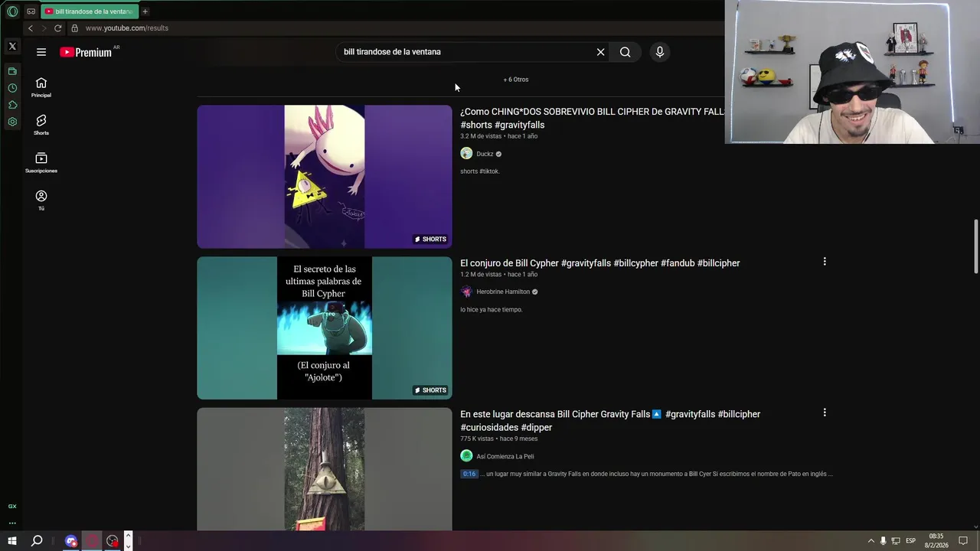
Task: Open 'El conjuro de Bill Cypher' video title
Action: tap(600, 263)
